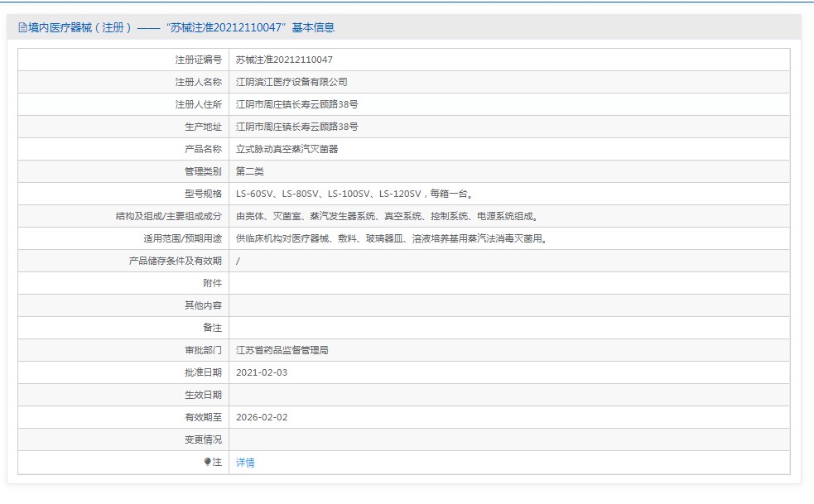Image resolution: width=814 pixels, height=504 pixels.
Task: Click the 附件 label
Action: pos(212,283)
